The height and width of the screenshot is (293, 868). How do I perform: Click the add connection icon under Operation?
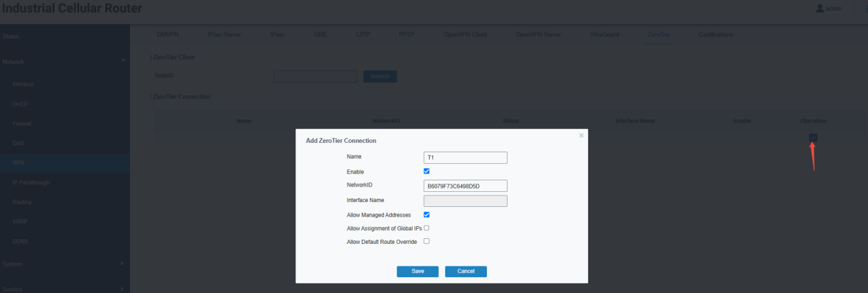(x=813, y=137)
